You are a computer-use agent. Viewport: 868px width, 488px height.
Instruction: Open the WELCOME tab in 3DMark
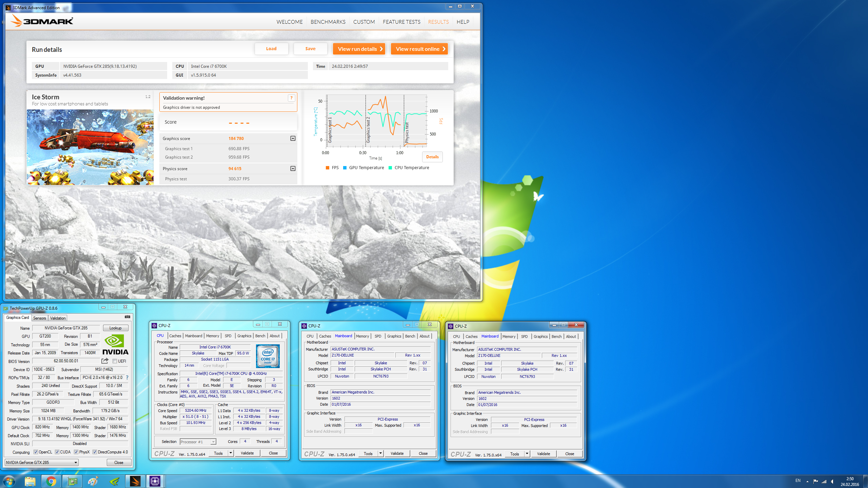(x=290, y=22)
